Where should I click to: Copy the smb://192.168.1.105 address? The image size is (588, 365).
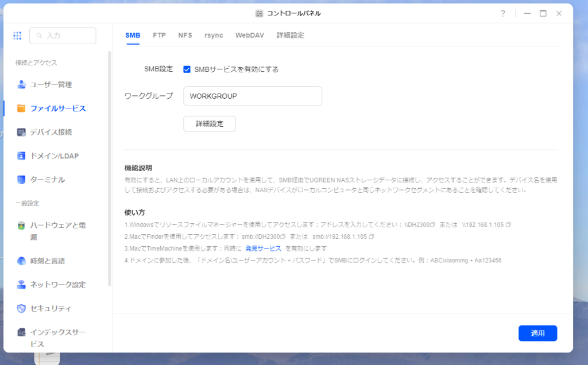(372, 236)
